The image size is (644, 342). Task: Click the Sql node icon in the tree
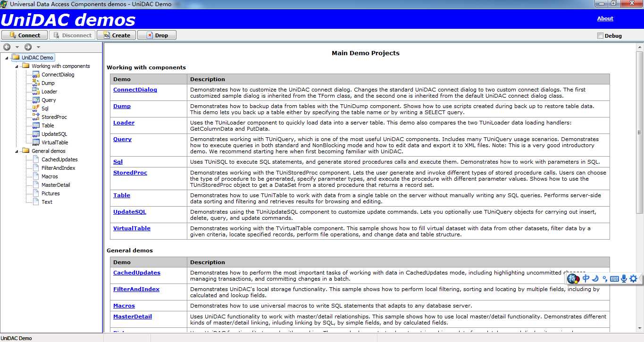coord(36,108)
